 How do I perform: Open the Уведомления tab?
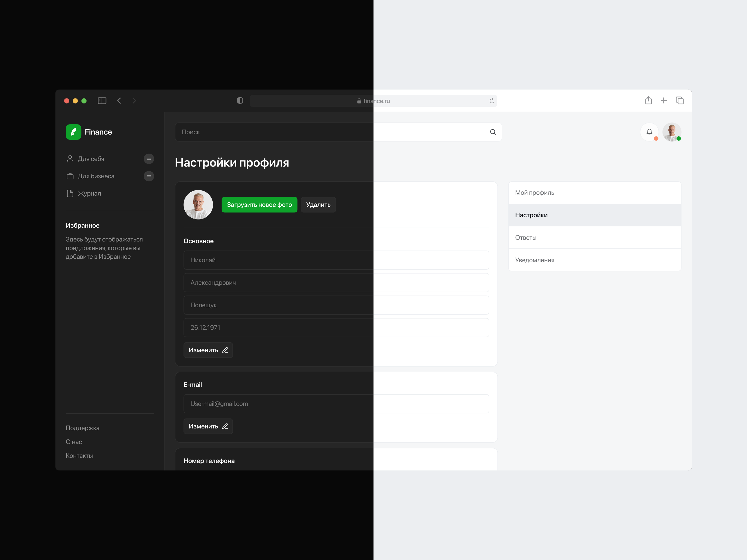pos(595,260)
